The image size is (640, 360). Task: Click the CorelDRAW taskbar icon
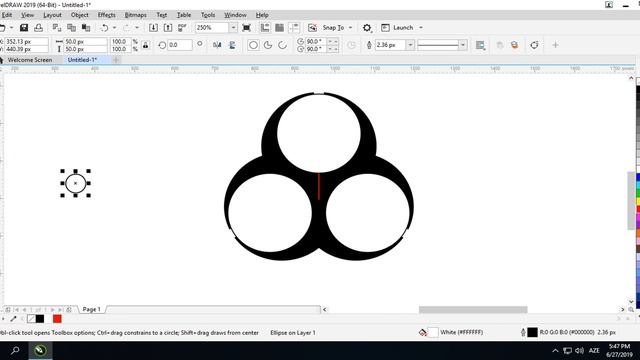(x=40, y=350)
